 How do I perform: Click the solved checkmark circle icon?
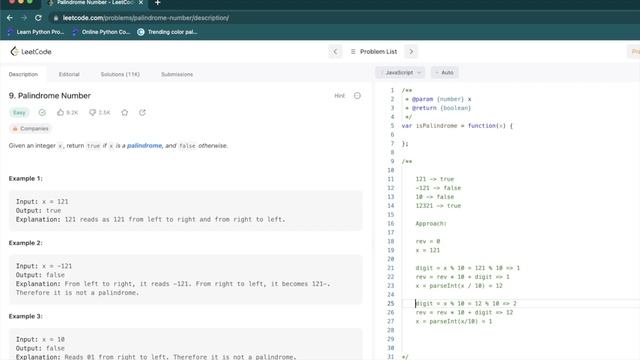click(42, 113)
